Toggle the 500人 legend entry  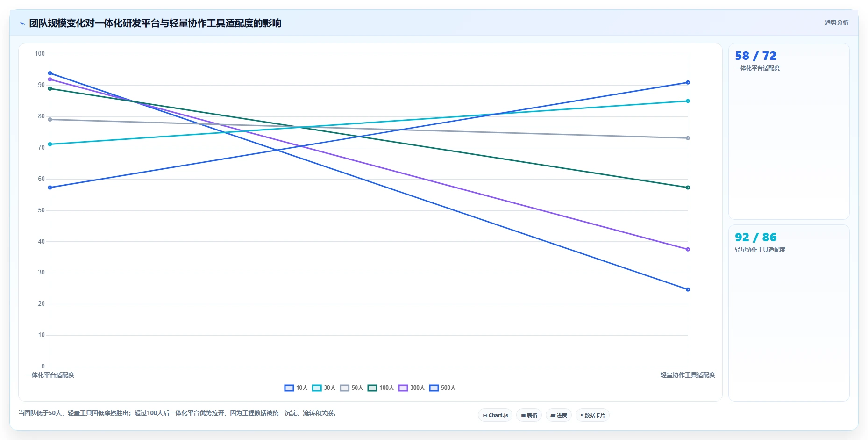(x=442, y=388)
